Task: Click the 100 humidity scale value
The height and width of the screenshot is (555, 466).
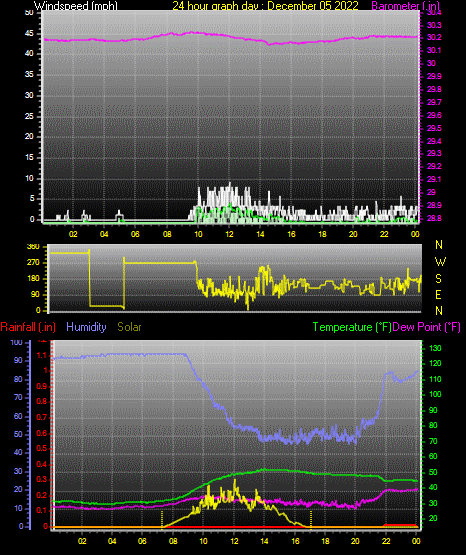Action: (x=17, y=343)
